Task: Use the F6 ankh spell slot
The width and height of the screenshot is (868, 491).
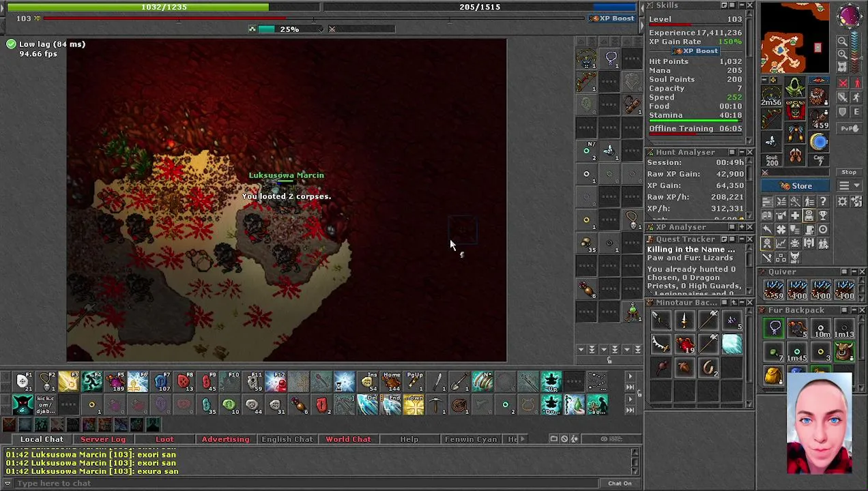Action: 138,381
